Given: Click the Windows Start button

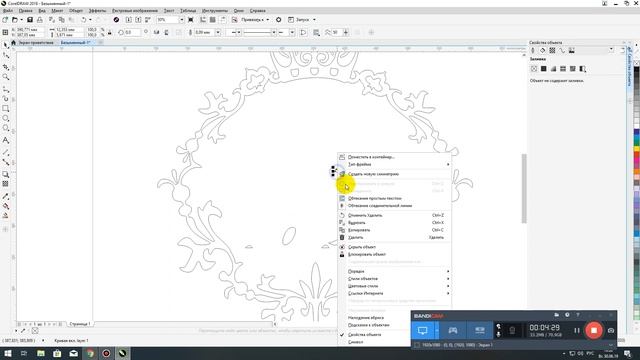Looking at the screenshot, I should tap(8, 353).
